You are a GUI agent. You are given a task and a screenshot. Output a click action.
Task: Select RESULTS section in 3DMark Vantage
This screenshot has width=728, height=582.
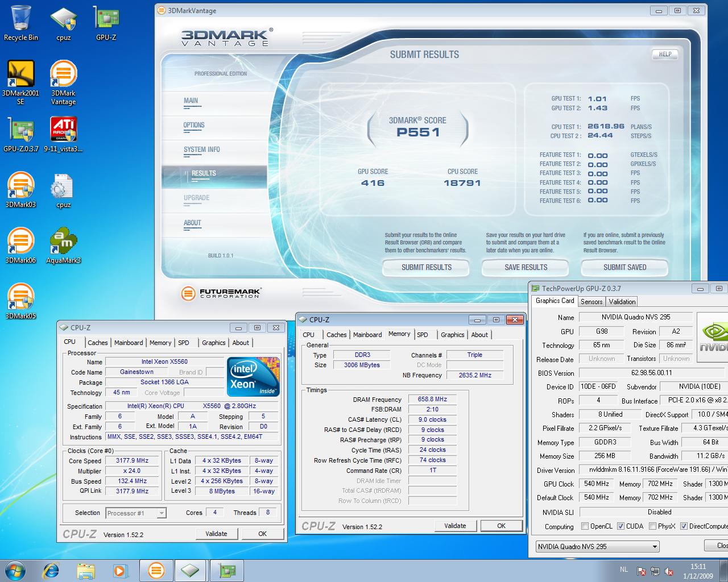[x=214, y=176]
